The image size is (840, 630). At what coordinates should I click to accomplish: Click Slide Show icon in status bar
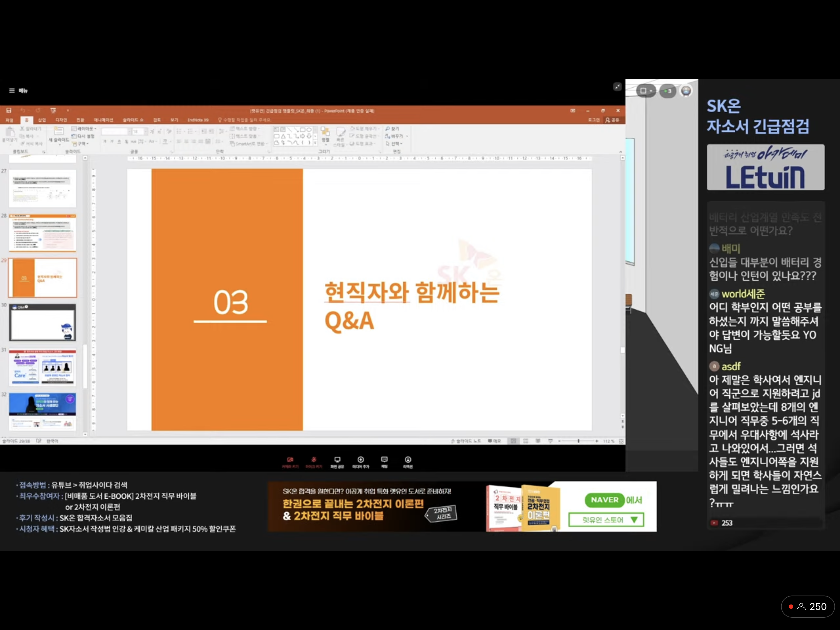(x=550, y=441)
